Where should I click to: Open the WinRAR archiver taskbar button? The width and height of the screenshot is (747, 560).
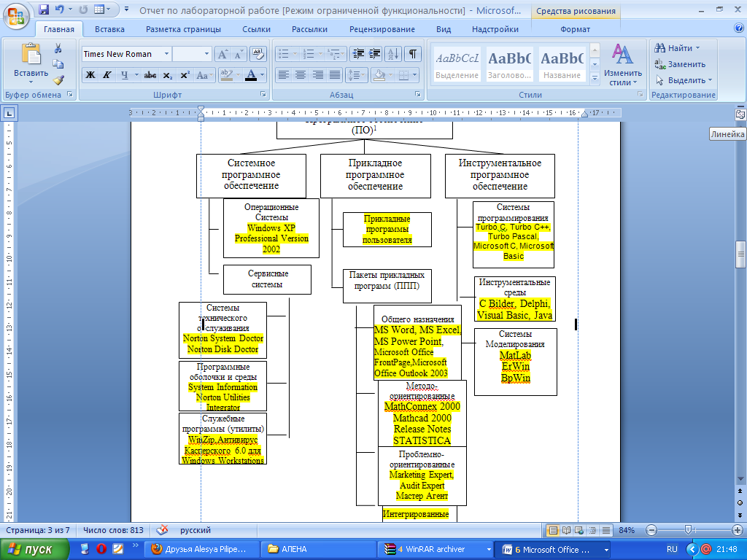point(436,549)
